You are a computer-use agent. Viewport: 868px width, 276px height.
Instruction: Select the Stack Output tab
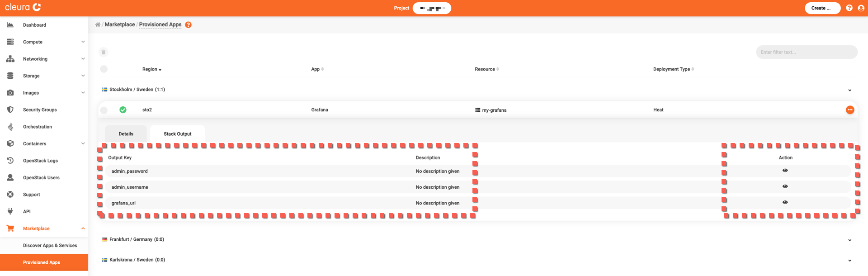coord(177,134)
